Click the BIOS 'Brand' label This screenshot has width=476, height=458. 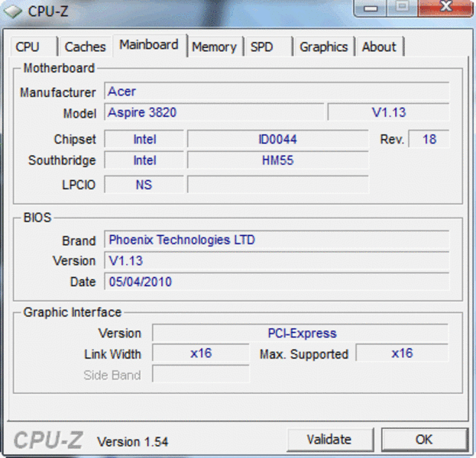79,240
